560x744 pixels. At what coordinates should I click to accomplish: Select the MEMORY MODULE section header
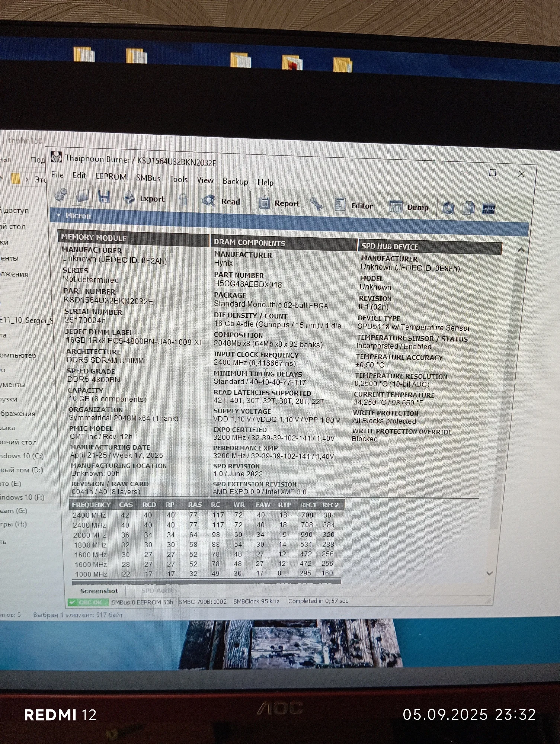pyautogui.click(x=134, y=238)
